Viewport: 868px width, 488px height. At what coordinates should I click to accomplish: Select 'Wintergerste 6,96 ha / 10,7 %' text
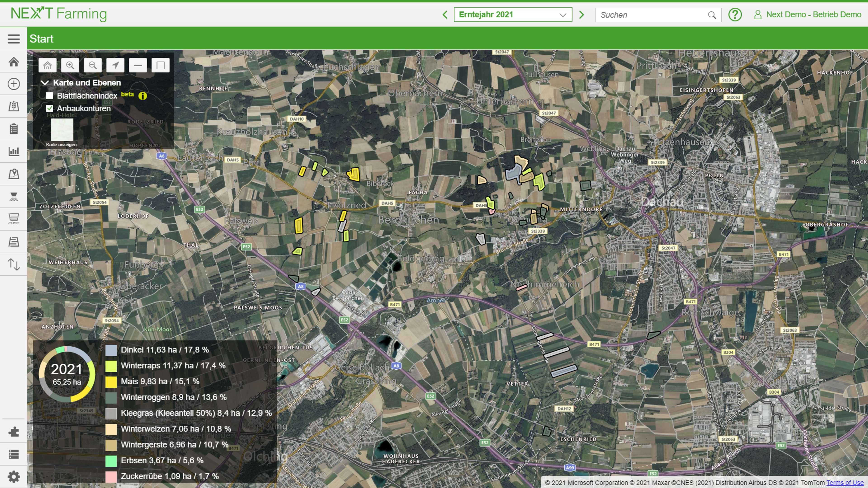click(x=175, y=445)
